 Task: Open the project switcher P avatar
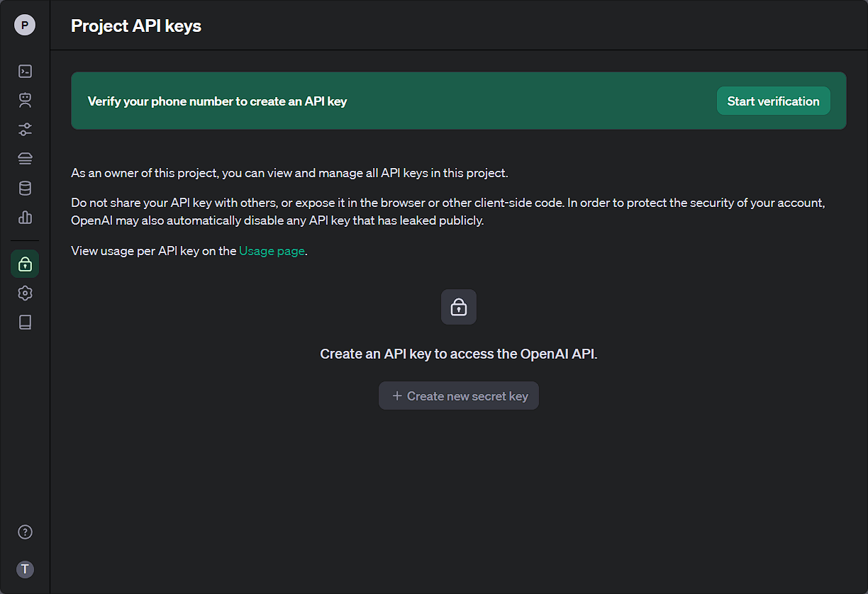[x=25, y=26]
